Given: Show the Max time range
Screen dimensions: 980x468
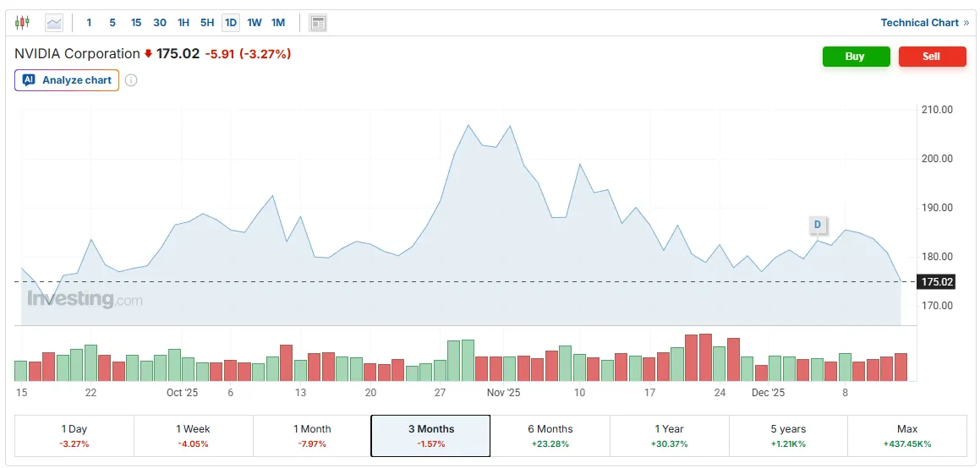Looking at the screenshot, I should pos(906,436).
